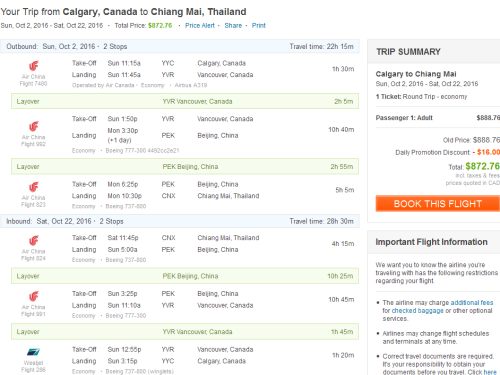The height and width of the screenshot is (375, 500).
Task: Click the Air China logo for Beijing–Chiang Mai flight
Action: (x=34, y=187)
